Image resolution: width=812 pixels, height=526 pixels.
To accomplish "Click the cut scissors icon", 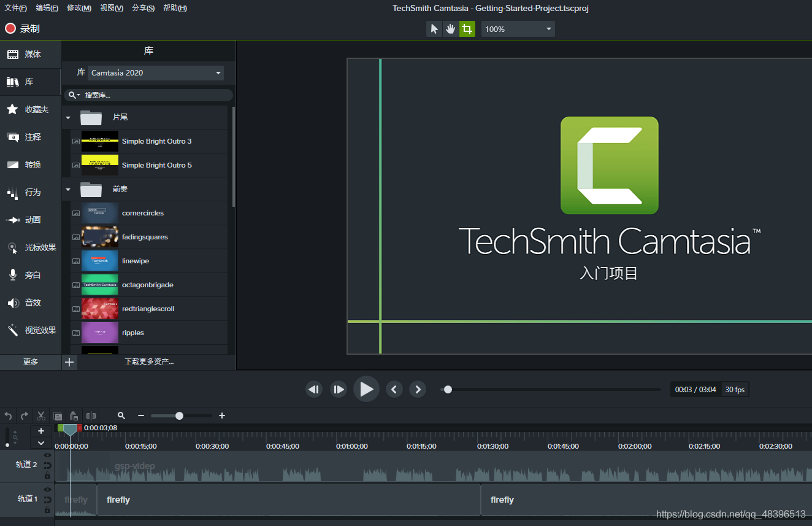I will [41, 416].
